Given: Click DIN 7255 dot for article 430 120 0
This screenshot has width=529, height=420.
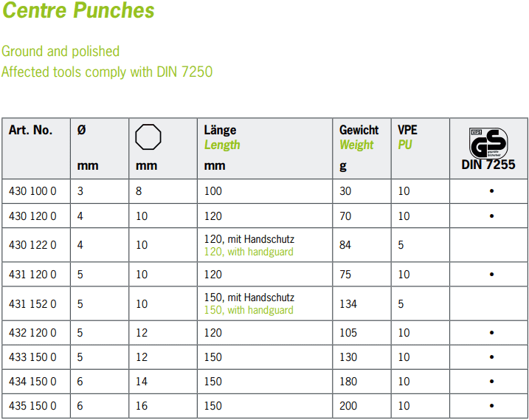Looking at the screenshot, I should 491,216.
